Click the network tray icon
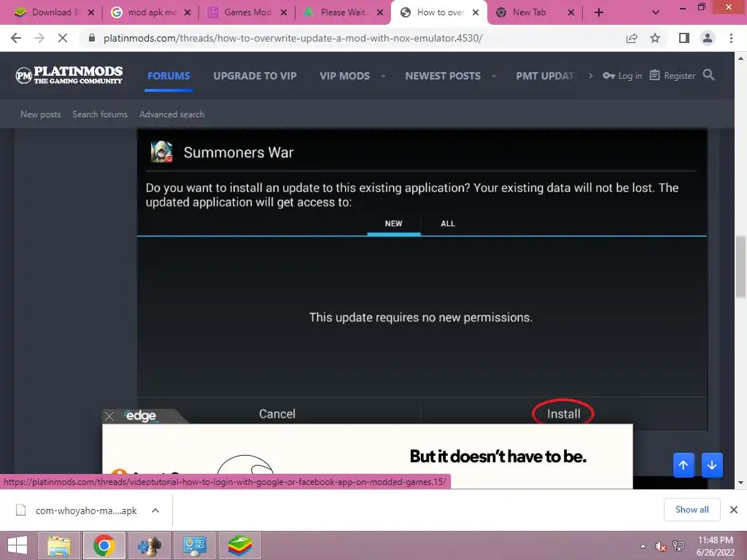 tap(678, 546)
